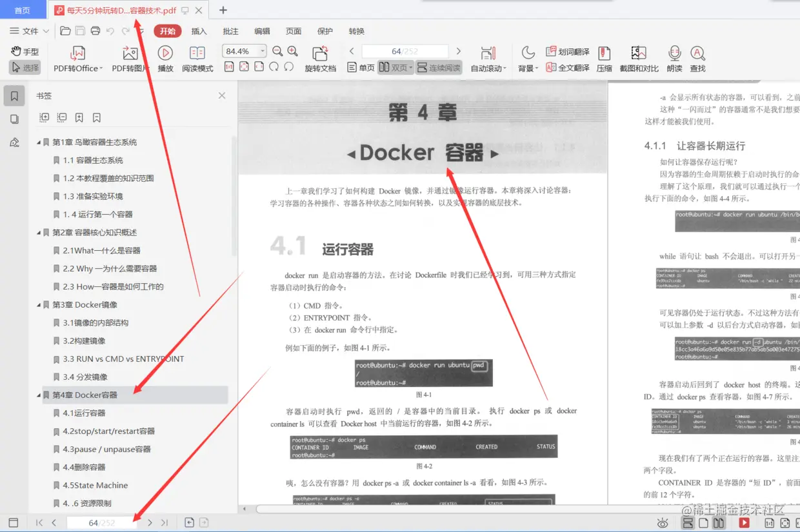Click expand all bookmarks icon
The width and height of the screenshot is (800, 532).
44,117
